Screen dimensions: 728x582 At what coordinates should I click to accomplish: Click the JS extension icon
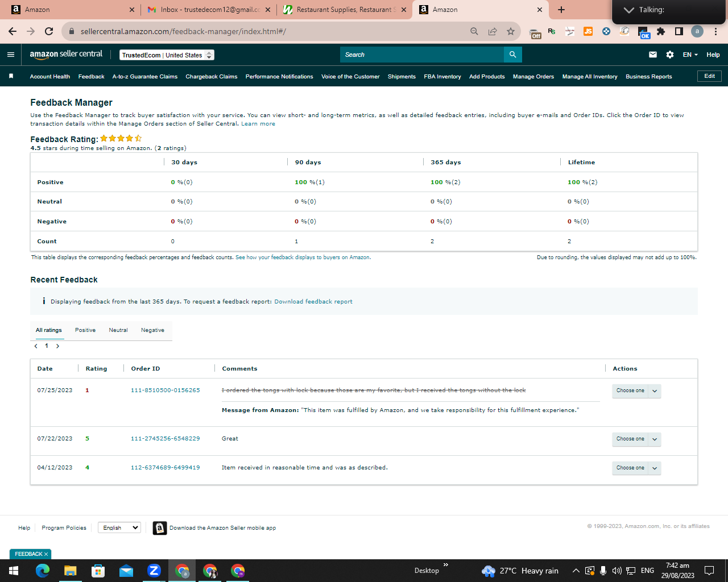[588, 31]
